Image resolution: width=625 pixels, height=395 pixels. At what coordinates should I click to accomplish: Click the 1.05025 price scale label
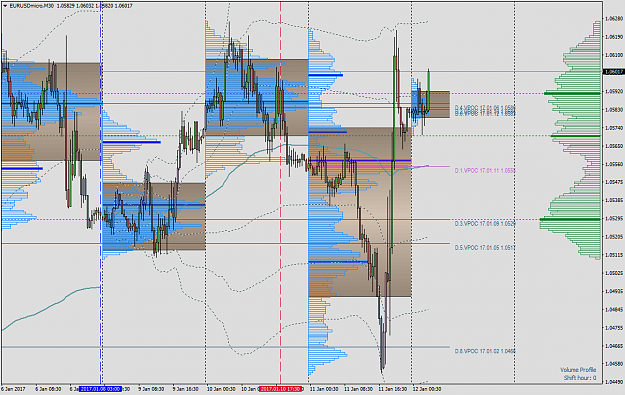[614, 273]
